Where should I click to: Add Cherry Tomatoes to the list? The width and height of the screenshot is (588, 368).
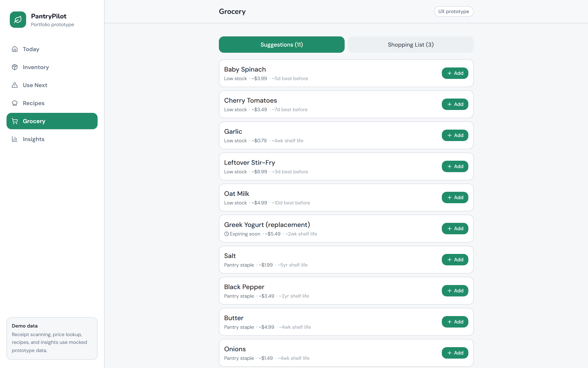pyautogui.click(x=455, y=104)
